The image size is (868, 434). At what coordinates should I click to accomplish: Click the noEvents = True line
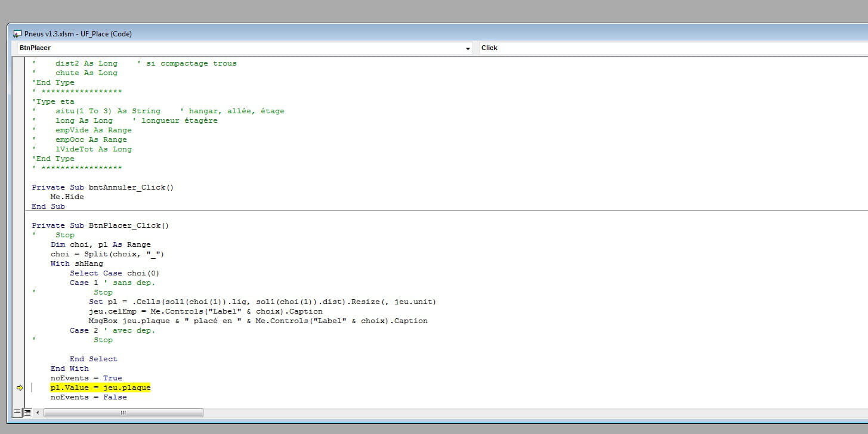[86, 378]
